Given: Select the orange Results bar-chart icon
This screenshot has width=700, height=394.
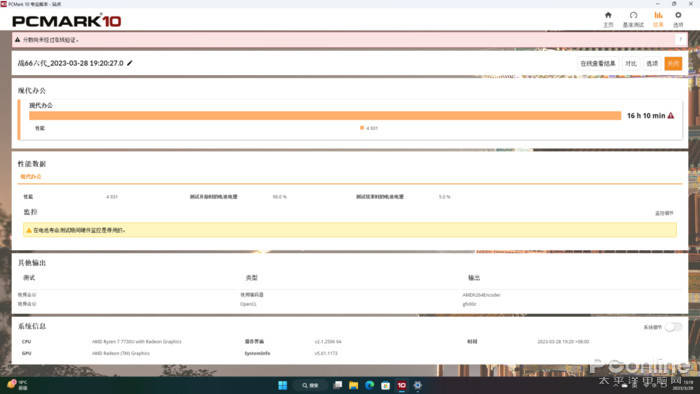Looking at the screenshot, I should click(658, 19).
